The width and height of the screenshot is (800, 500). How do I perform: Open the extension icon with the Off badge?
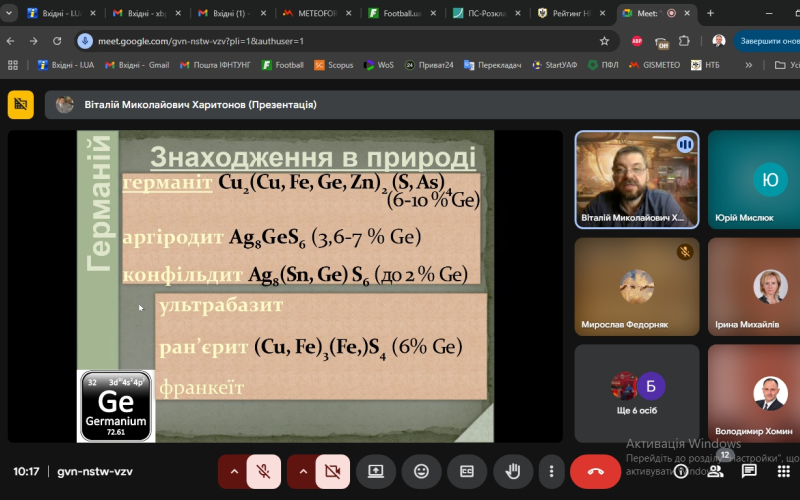click(x=662, y=42)
